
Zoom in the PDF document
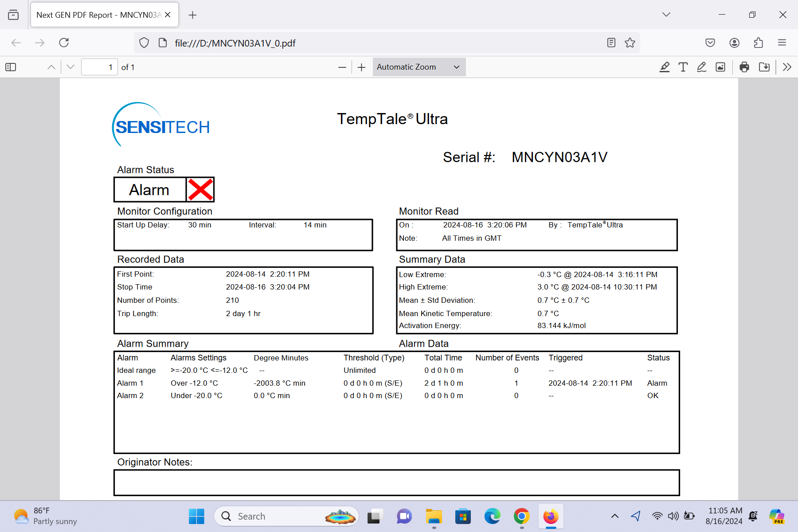click(361, 67)
